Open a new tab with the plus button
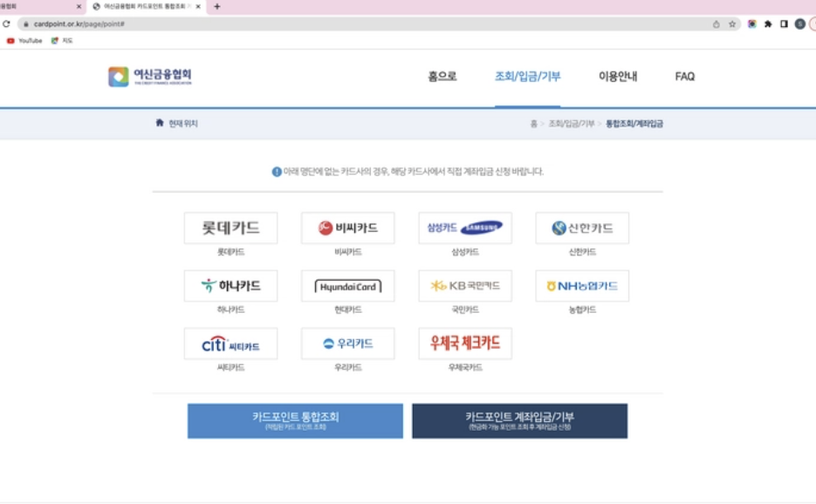The image size is (816, 504). [217, 7]
